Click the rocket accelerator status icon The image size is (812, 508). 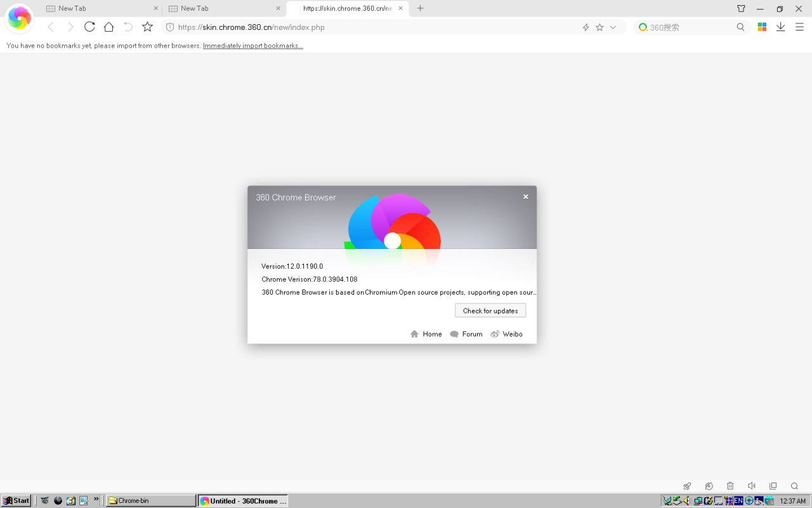coord(687,486)
